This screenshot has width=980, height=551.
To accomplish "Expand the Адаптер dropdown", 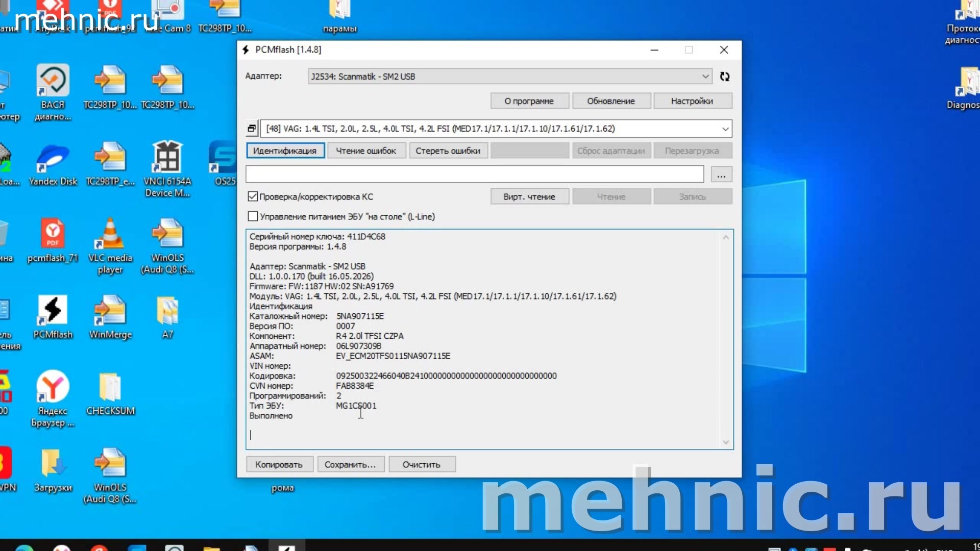I will [x=705, y=77].
